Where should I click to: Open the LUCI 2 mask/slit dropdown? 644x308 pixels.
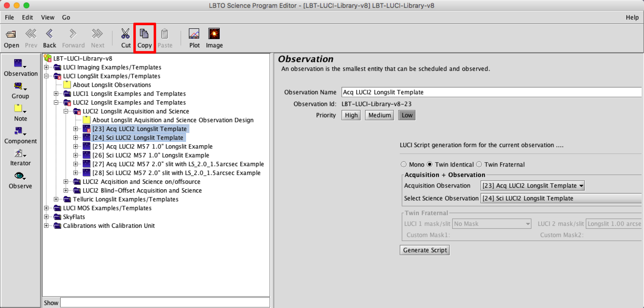614,224
